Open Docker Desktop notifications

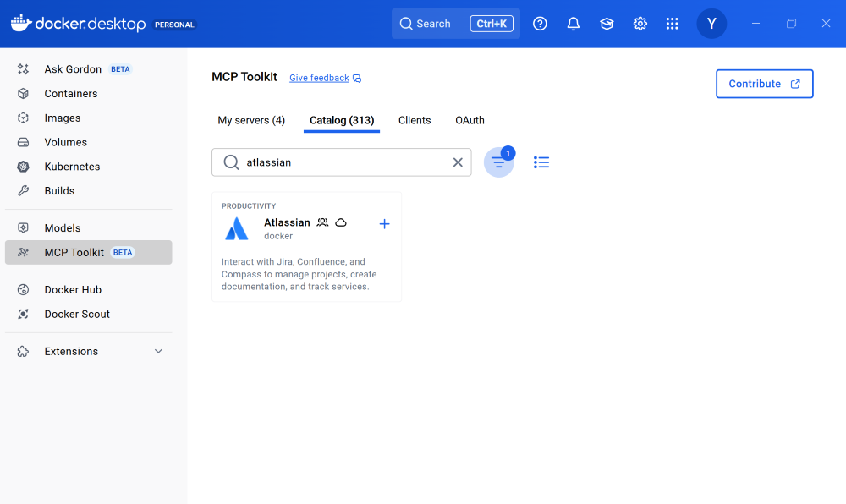pos(573,24)
